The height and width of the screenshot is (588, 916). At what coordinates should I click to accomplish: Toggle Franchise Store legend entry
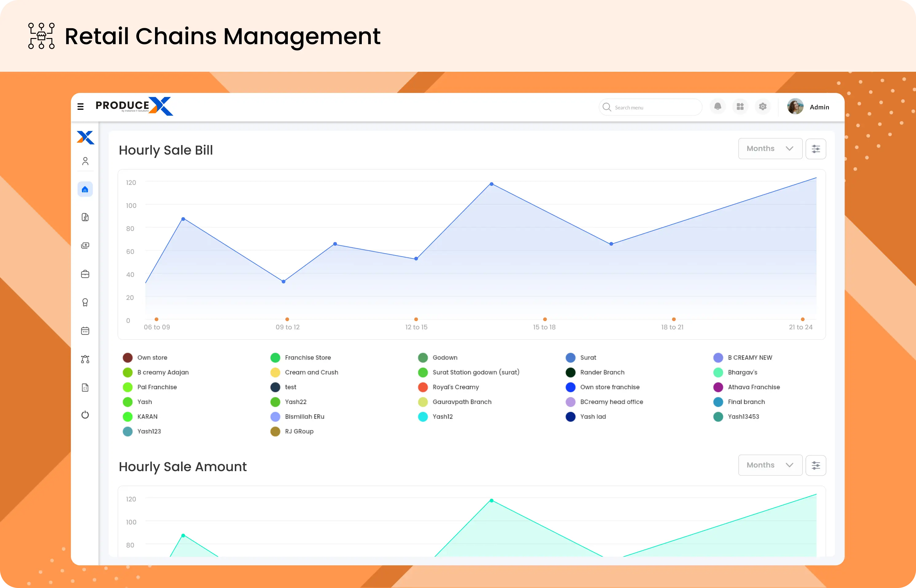[x=301, y=357]
